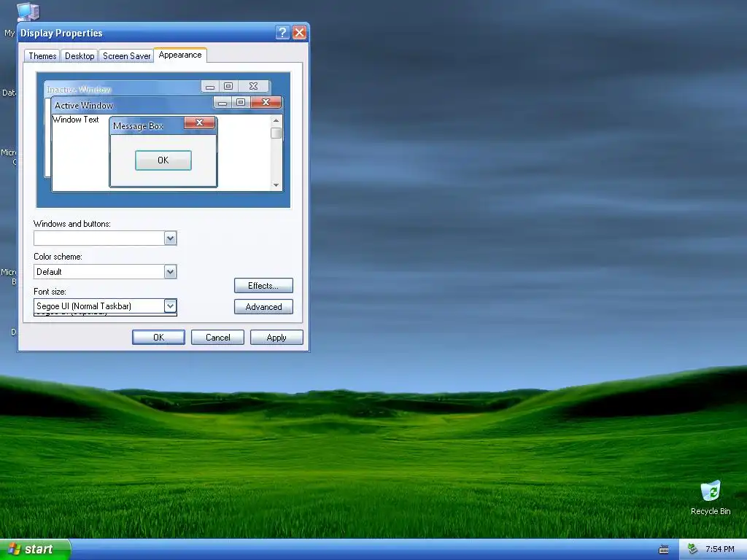The height and width of the screenshot is (560, 747).
Task: Confirm with the dialog OK button
Action: (158, 337)
